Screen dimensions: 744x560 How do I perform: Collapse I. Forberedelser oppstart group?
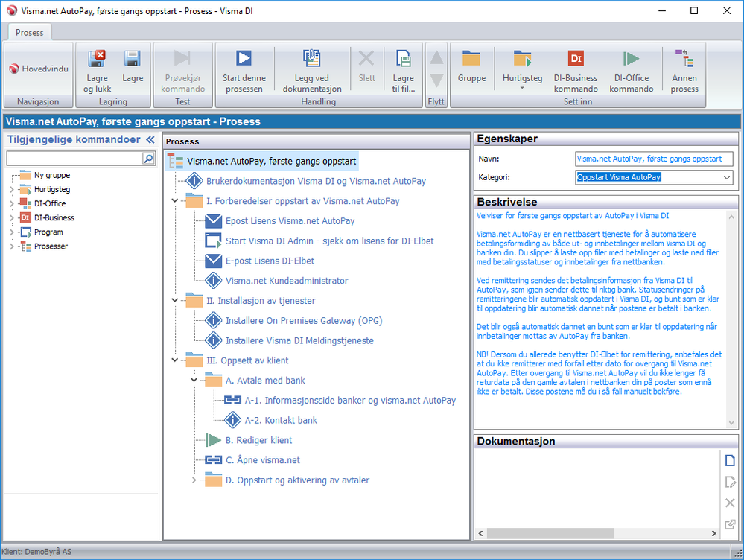coord(174,201)
